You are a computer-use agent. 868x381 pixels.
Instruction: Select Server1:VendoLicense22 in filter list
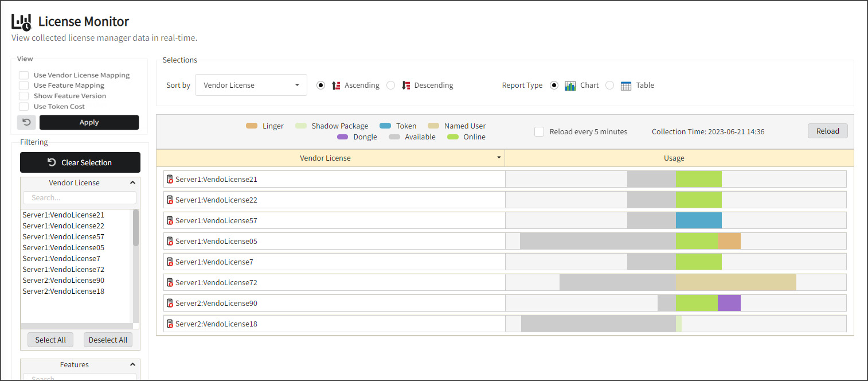[63, 226]
